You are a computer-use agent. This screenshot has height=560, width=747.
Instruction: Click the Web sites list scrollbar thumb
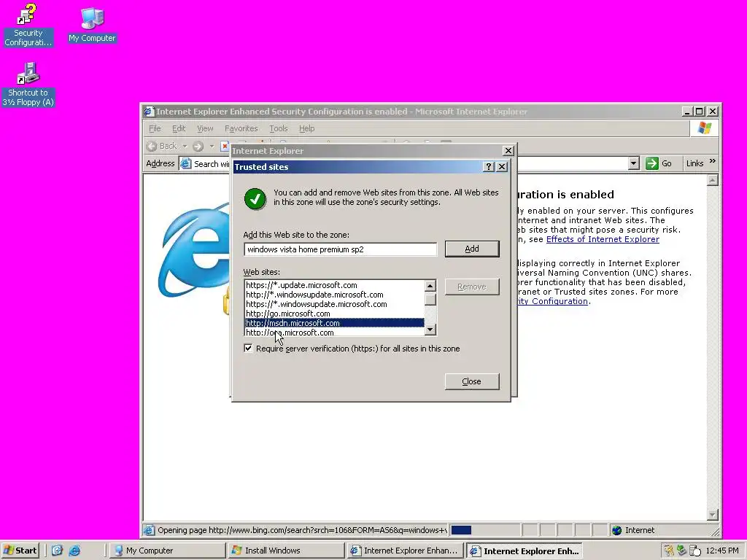pyautogui.click(x=430, y=299)
